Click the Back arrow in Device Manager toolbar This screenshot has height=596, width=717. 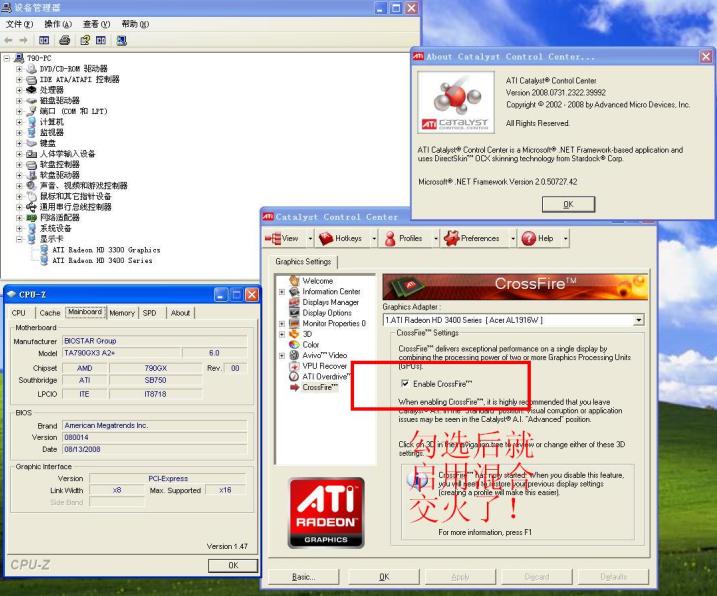tap(8, 40)
